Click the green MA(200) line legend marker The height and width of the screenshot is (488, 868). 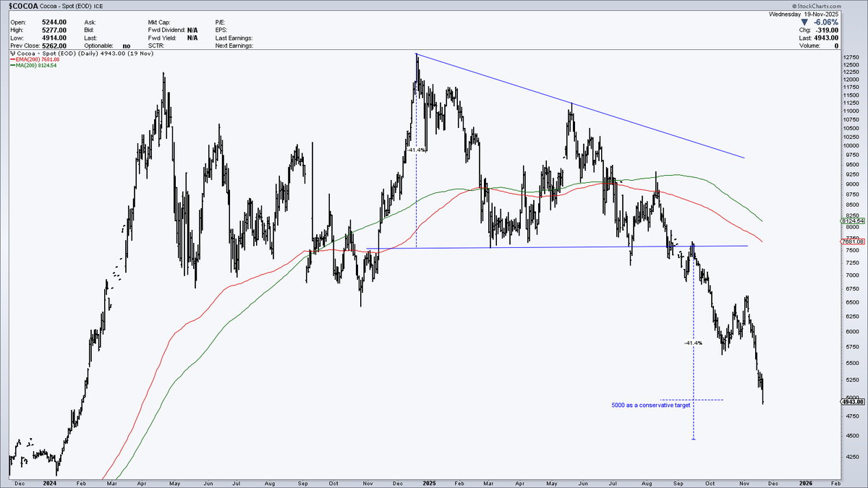coord(12,65)
